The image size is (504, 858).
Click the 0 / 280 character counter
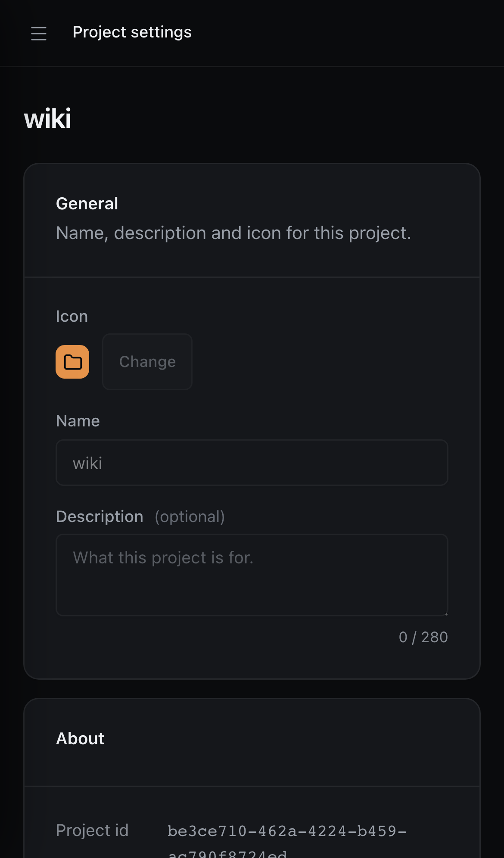tap(423, 637)
